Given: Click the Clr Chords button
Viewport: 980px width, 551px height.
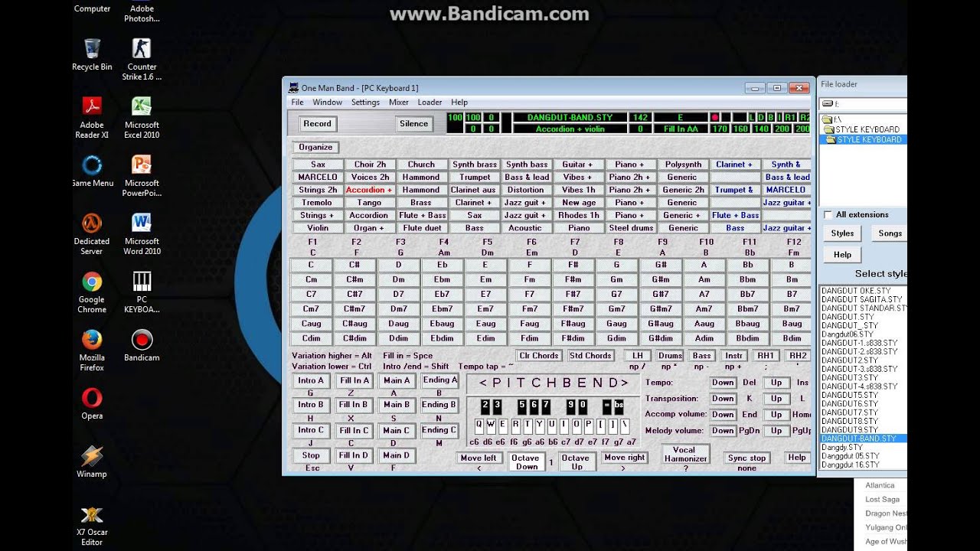Looking at the screenshot, I should (x=539, y=356).
